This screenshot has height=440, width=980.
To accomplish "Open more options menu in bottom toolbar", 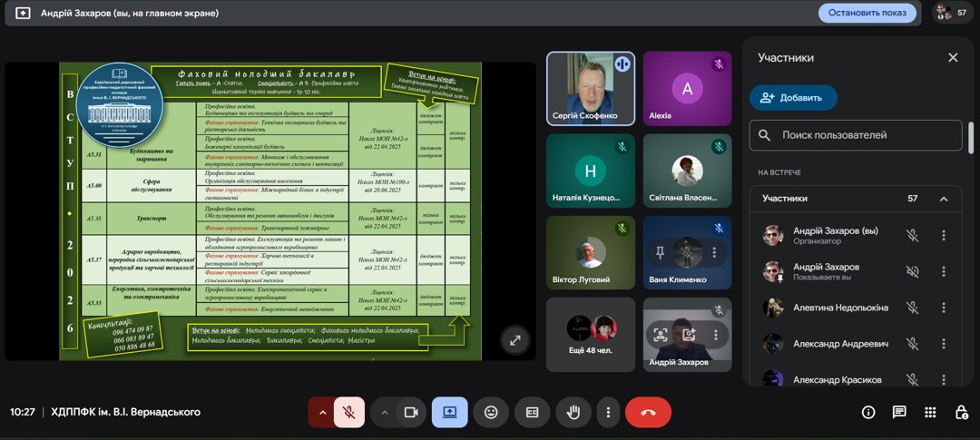I will (x=608, y=412).
